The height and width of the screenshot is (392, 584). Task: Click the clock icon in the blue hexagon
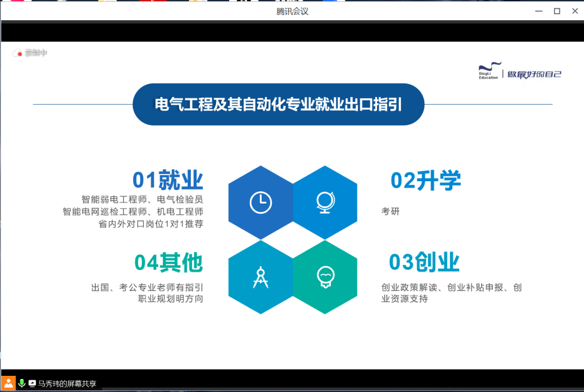(260, 202)
